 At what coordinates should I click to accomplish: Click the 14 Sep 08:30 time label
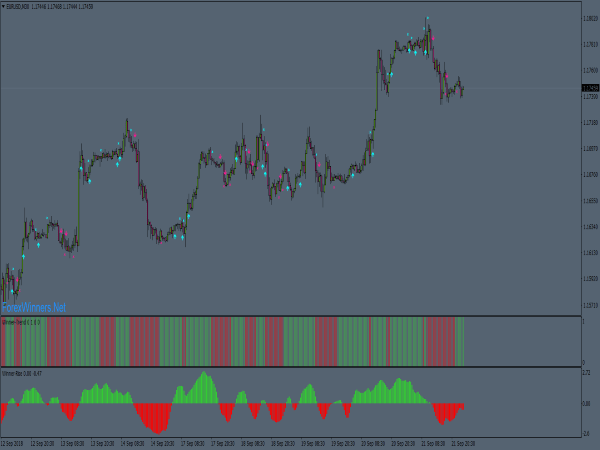pos(132,443)
